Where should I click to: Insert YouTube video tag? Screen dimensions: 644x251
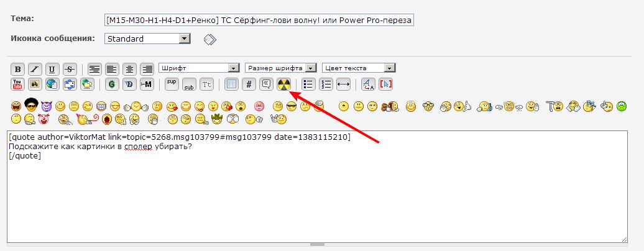tap(17, 84)
